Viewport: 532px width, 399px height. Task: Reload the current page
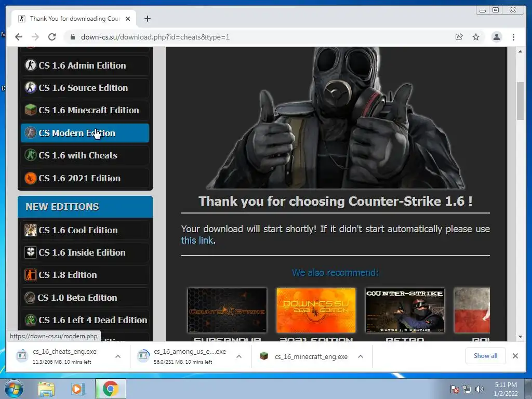(51, 37)
